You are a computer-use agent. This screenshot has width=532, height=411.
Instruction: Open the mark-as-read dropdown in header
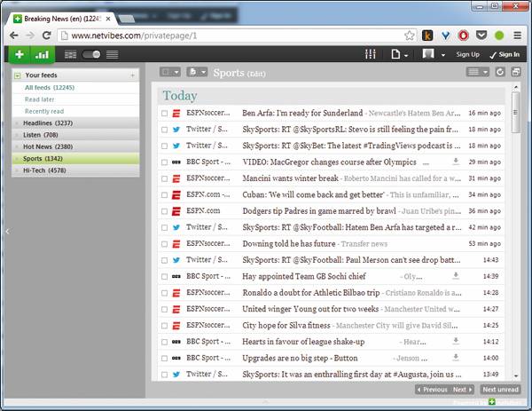(x=197, y=72)
